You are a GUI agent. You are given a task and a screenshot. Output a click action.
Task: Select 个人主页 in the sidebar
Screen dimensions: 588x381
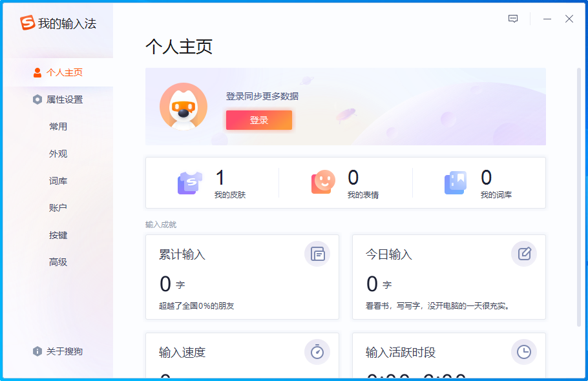point(58,72)
